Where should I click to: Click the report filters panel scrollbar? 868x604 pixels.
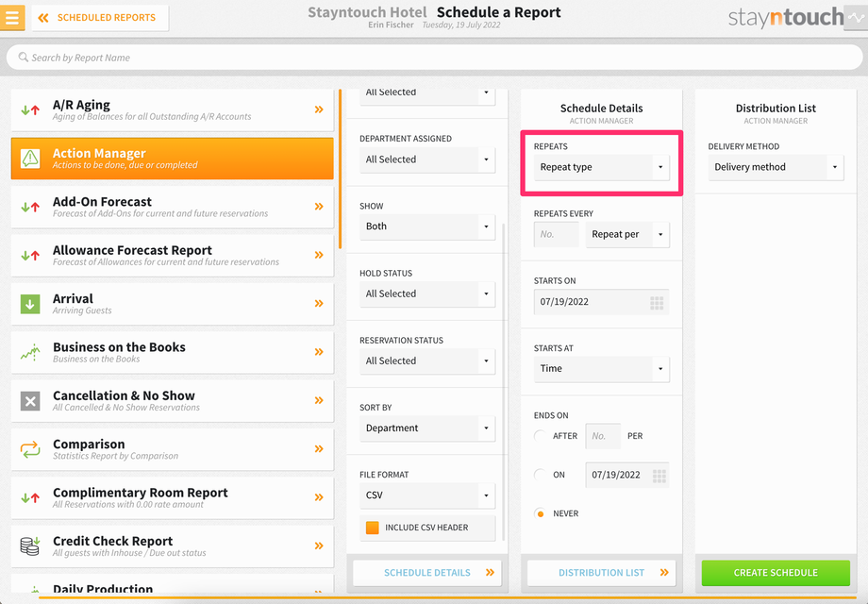503,381
